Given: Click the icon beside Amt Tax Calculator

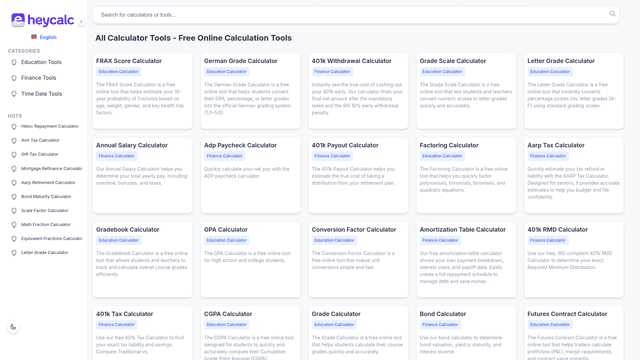Looking at the screenshot, I should click(14, 140).
